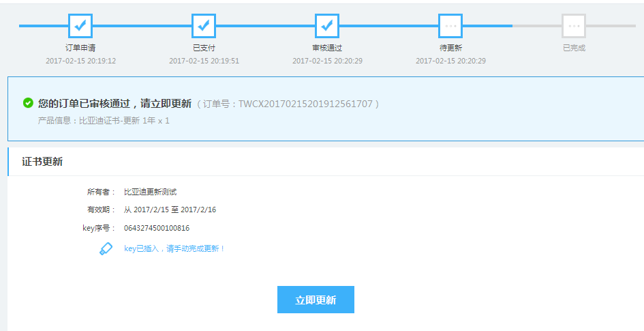Image resolution: width=644 pixels, height=331 pixels.
Task: Click the 'key已插入，请手动完成更新' message
Action: [x=174, y=248]
